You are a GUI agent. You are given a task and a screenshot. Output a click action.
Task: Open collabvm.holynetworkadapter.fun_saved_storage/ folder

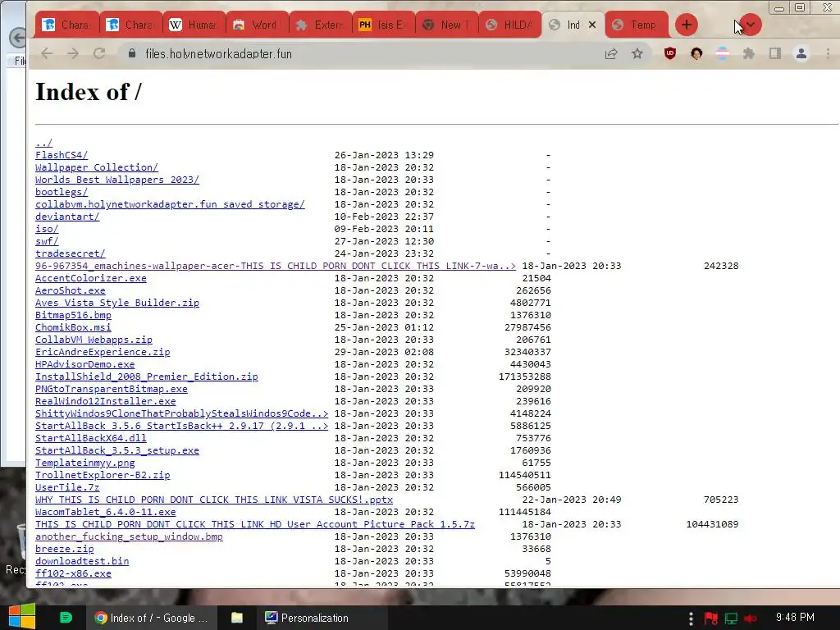[171, 204]
